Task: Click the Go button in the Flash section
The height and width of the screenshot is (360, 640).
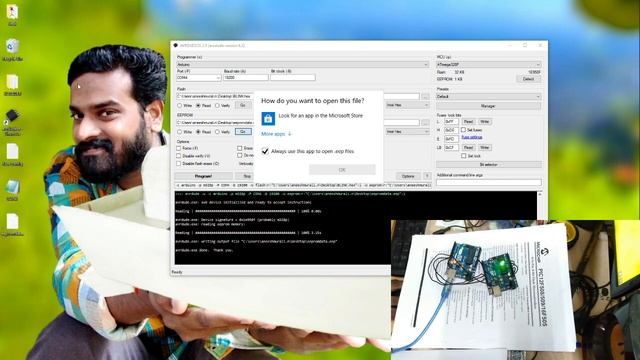Action: pyautogui.click(x=243, y=105)
